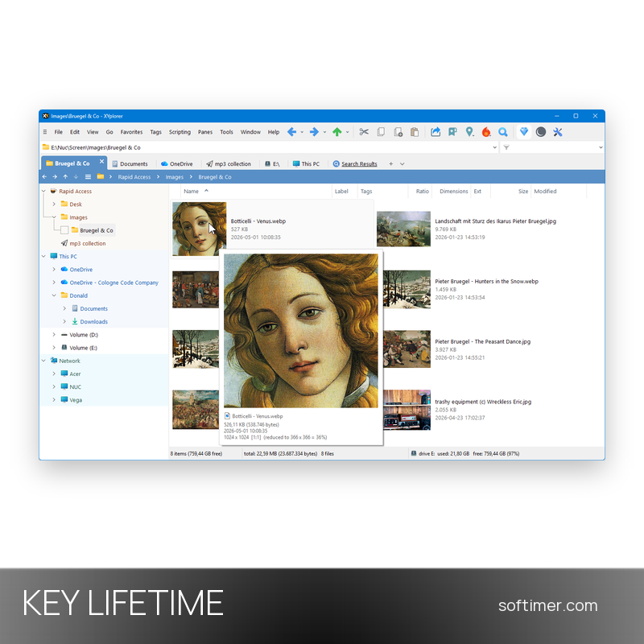Open the Back history dropdown arrow
Viewport: 644px width, 644px height.
click(302, 132)
